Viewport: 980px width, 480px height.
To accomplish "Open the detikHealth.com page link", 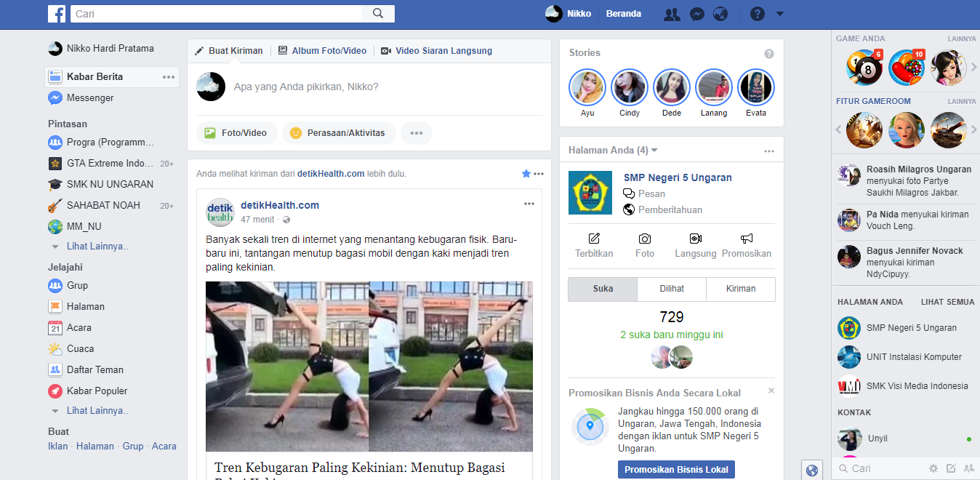I will click(x=280, y=205).
